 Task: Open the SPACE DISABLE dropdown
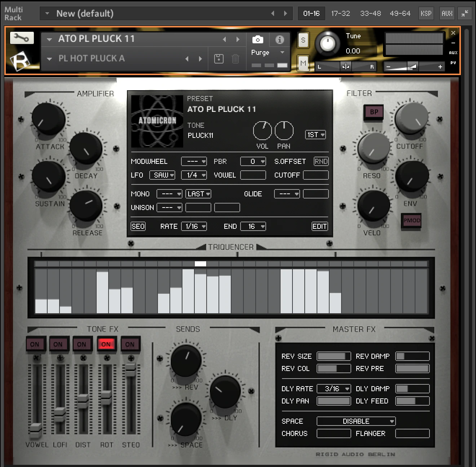tap(356, 421)
